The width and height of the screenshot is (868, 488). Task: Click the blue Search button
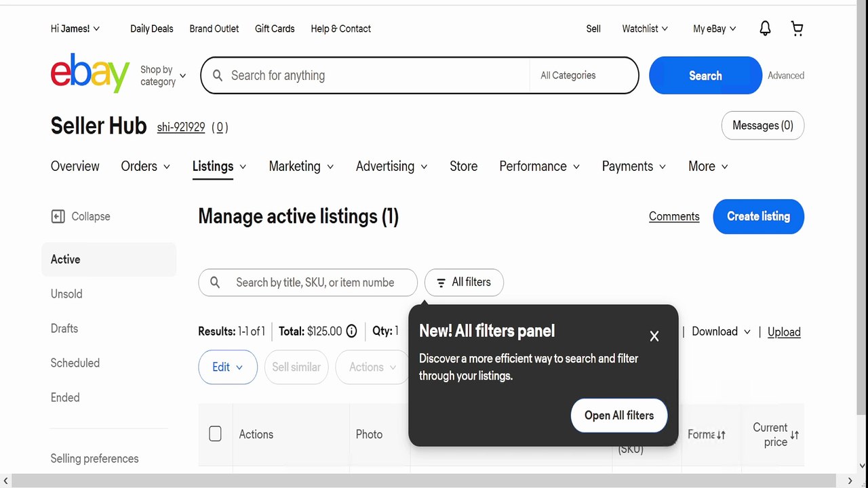point(705,75)
